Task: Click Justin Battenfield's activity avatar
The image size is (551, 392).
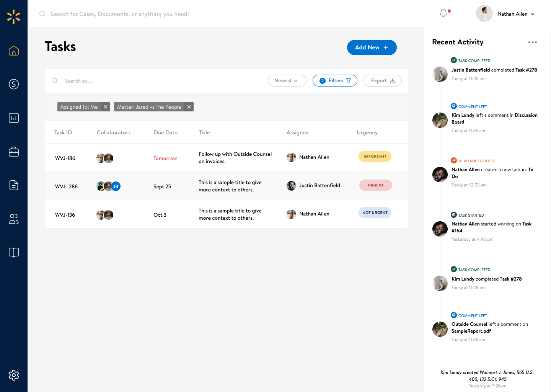Action: point(440,74)
